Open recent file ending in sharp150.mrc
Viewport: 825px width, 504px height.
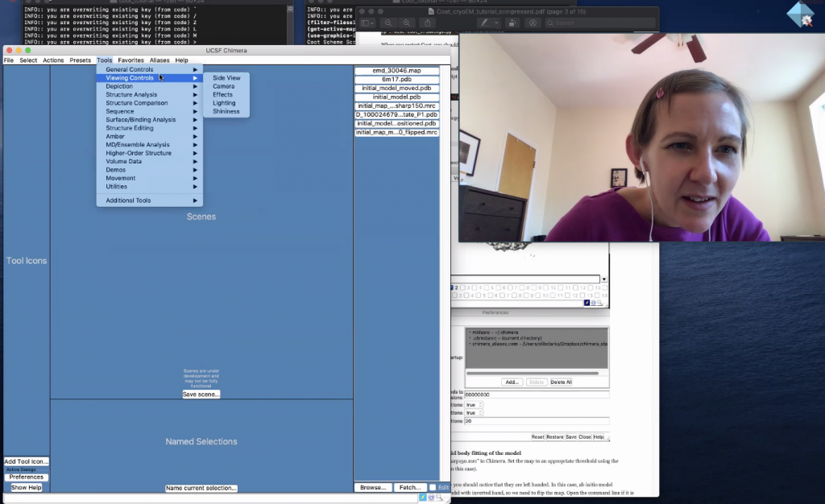pos(396,105)
